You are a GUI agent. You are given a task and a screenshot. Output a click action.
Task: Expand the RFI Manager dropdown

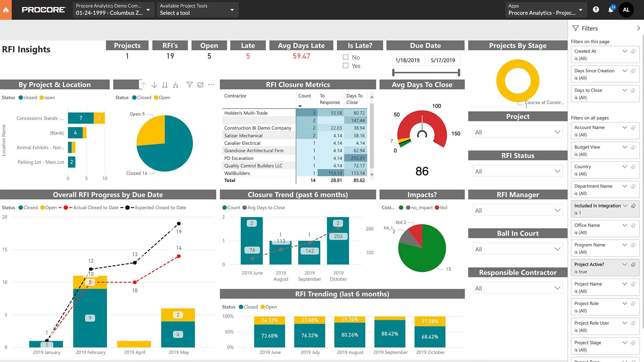coord(557,210)
